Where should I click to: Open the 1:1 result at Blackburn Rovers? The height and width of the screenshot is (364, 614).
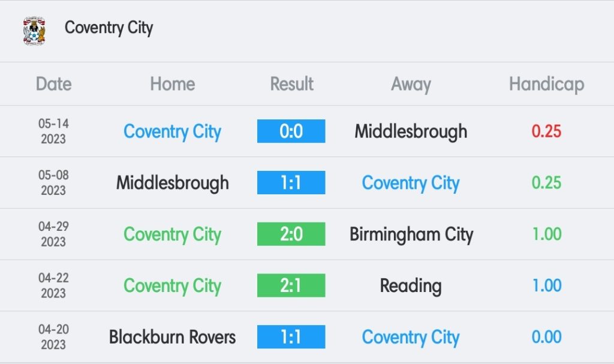(x=291, y=337)
